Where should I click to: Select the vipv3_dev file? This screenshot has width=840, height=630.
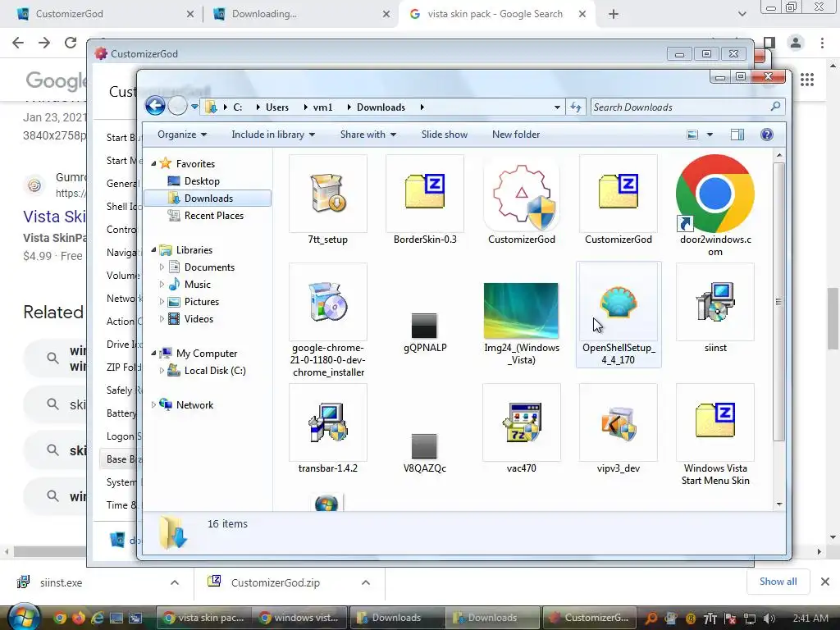619,429
